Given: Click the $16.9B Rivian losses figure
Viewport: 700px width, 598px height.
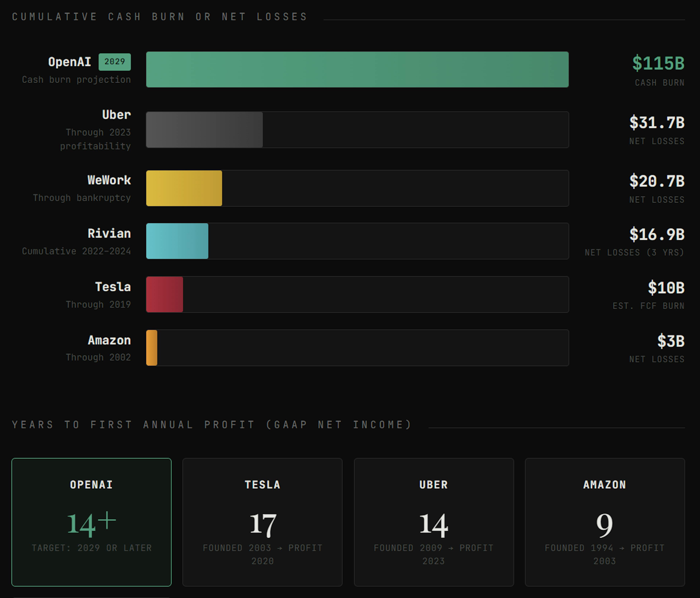Looking at the screenshot, I should point(656,234).
